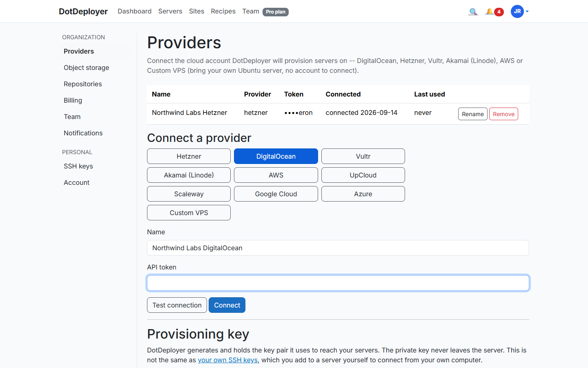Follow the 'your own SSH keys' link
The width and height of the screenshot is (588, 368).
[228, 360]
